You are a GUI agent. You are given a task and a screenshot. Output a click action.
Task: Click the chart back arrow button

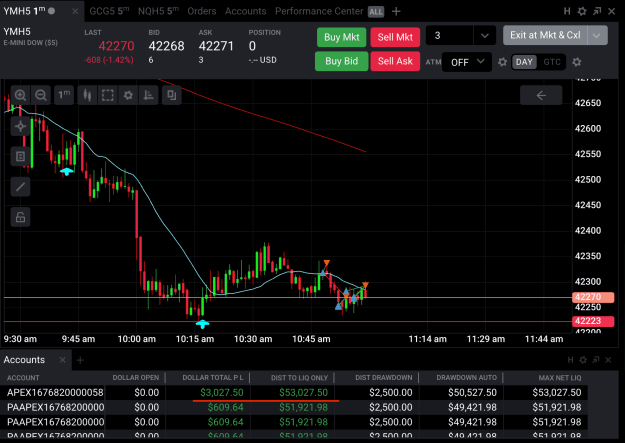541,95
